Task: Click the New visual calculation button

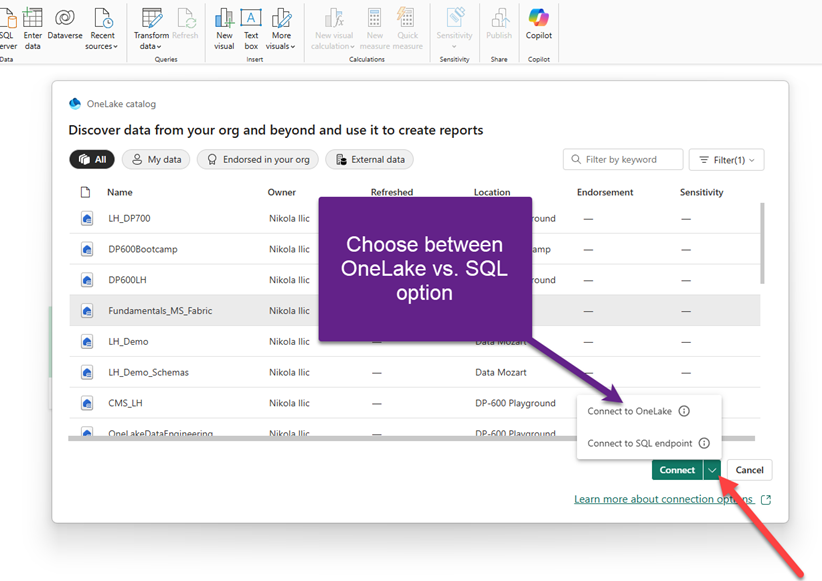Action: coord(334,28)
